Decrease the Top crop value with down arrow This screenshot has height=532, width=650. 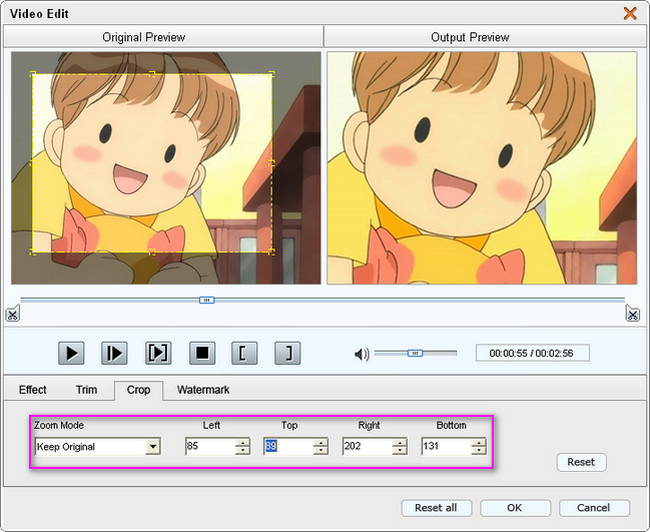pos(321,451)
